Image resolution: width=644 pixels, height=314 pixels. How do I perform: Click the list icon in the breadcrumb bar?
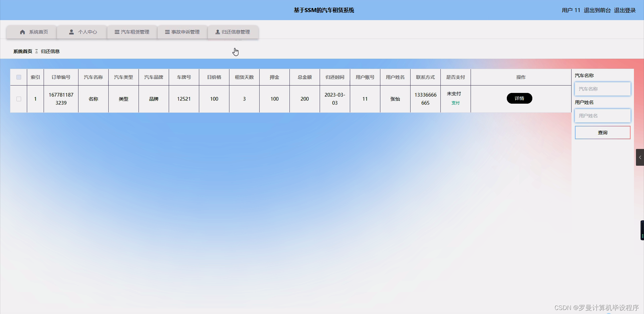click(x=37, y=51)
